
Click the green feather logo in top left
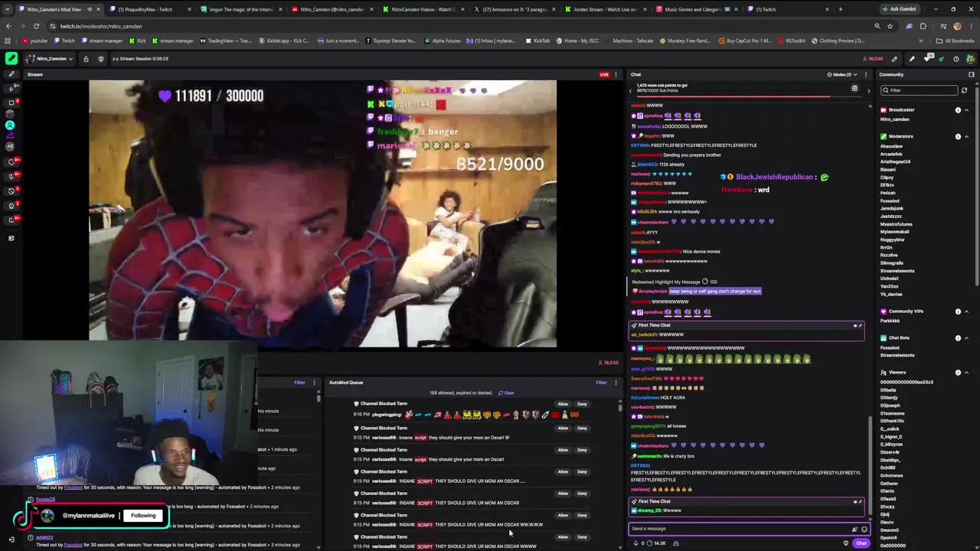(x=11, y=58)
